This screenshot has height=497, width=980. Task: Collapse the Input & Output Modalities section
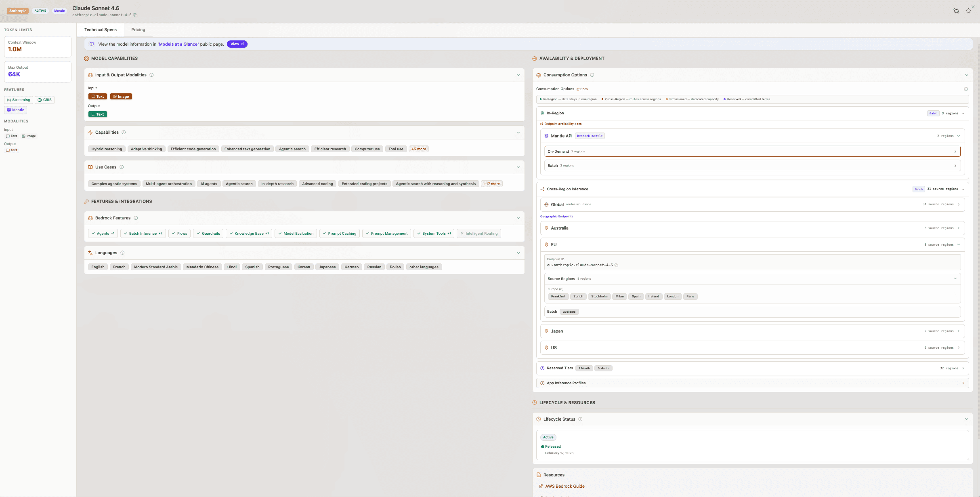pyautogui.click(x=518, y=75)
